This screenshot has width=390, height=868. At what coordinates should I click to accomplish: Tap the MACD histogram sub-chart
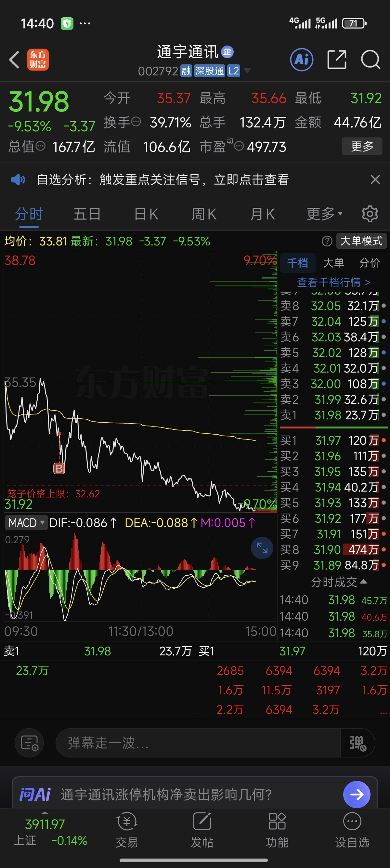point(140,576)
